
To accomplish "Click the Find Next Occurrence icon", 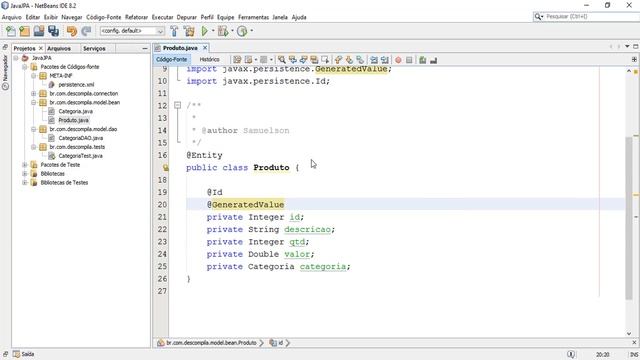I will pyautogui.click(x=303, y=60).
